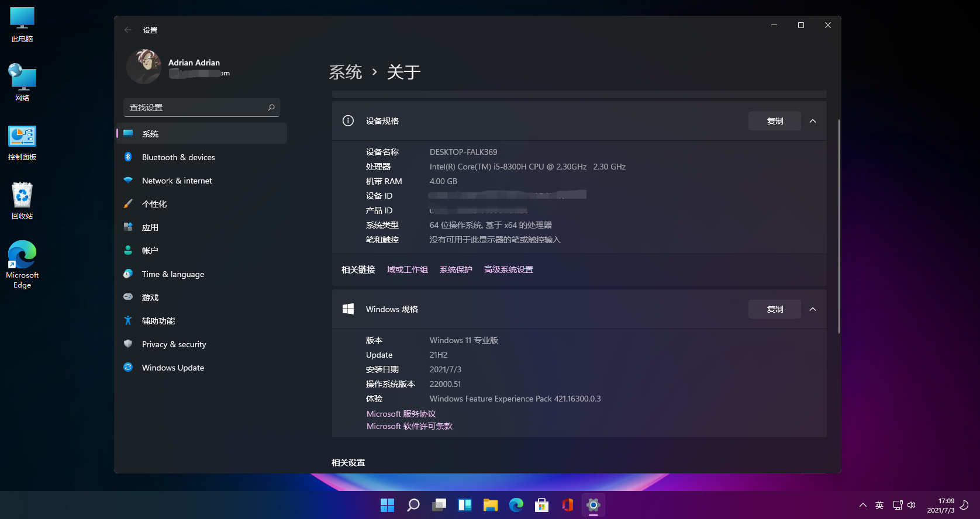This screenshot has width=980, height=519.
Task: Select the 网络 desktop icon
Action: (x=22, y=83)
